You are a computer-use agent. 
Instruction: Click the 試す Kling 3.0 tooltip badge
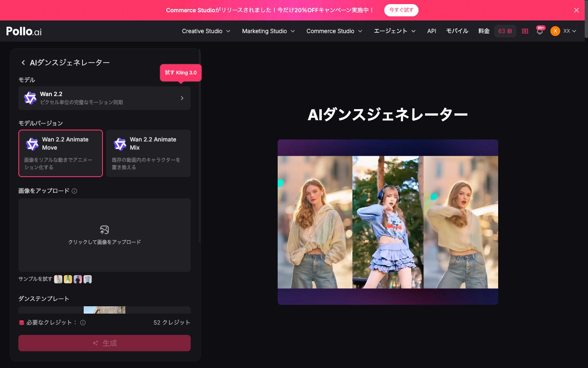coord(180,73)
